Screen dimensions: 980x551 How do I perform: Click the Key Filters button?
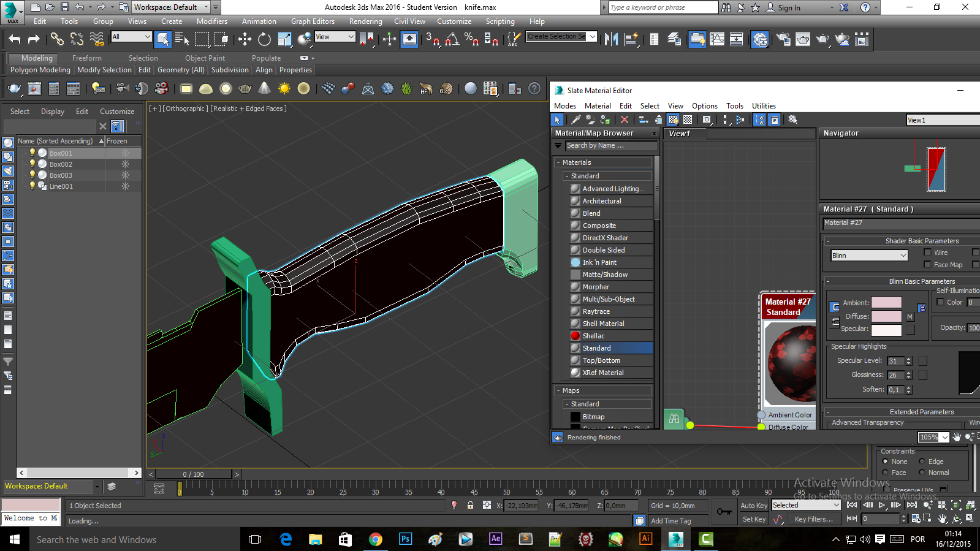813,519
